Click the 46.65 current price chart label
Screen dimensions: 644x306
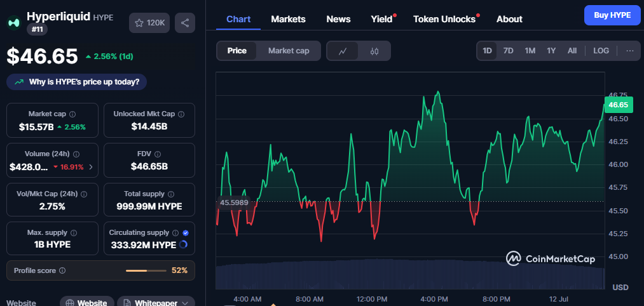pos(618,105)
